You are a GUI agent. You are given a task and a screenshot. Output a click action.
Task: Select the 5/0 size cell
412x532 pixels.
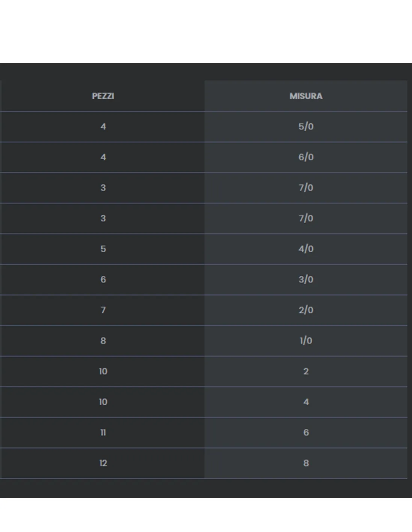tap(306, 126)
